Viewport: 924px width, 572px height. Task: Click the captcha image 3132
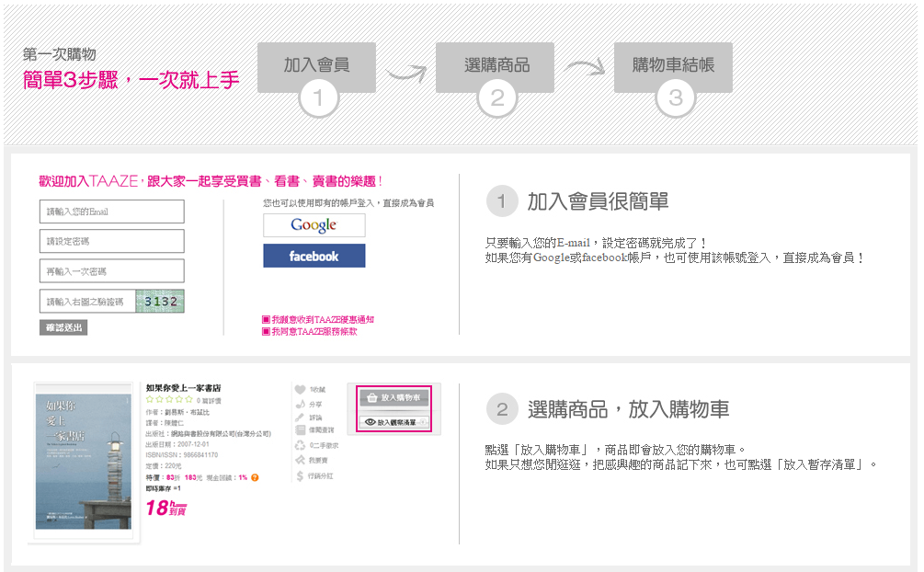click(160, 302)
